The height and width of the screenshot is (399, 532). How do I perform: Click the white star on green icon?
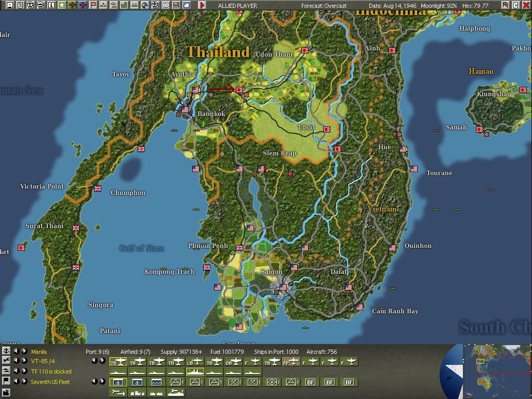(62, 5)
